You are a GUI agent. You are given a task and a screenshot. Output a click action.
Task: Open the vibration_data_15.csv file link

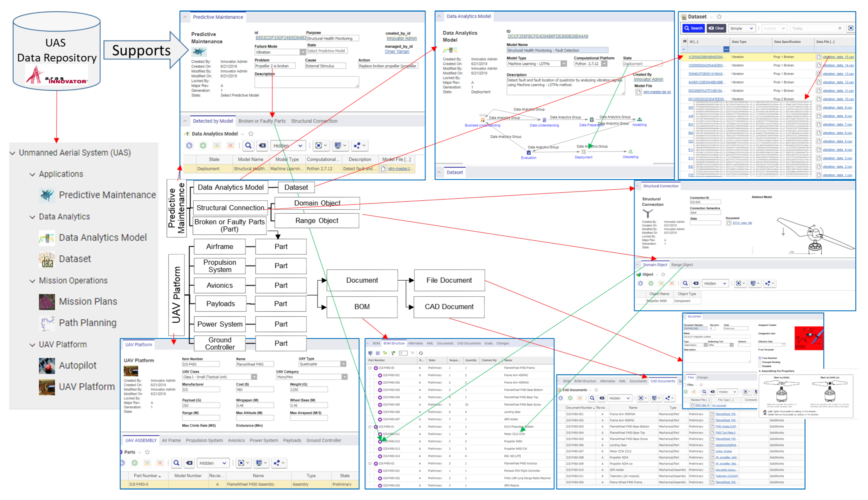838,57
